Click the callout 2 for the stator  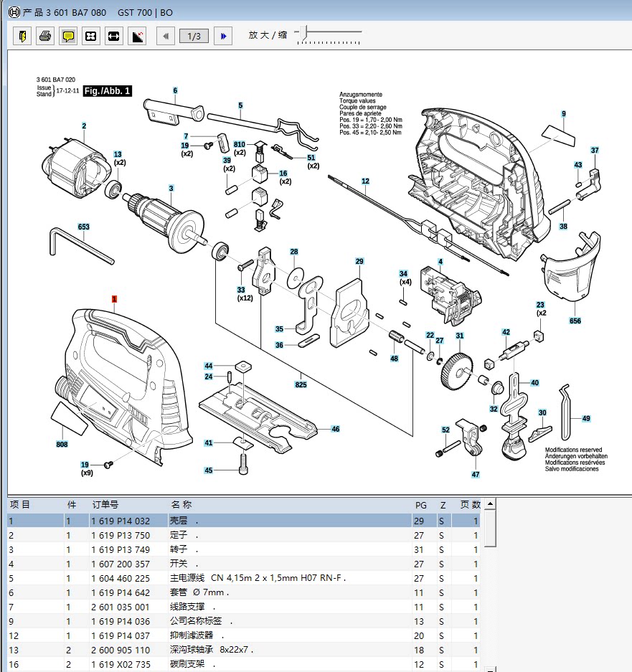[x=84, y=126]
